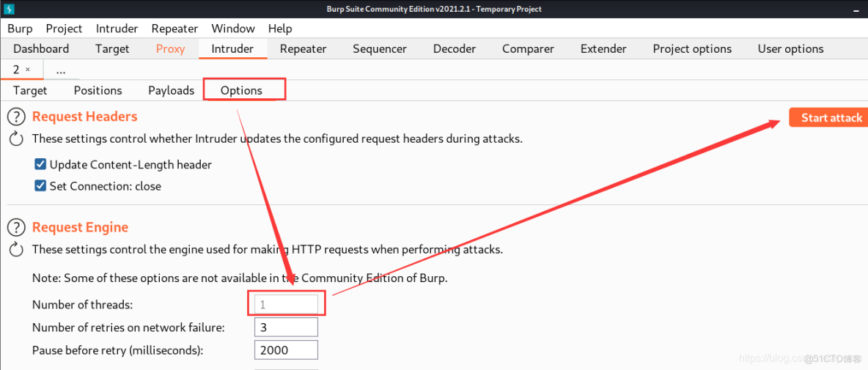The width and height of the screenshot is (868, 370).
Task: Click the Community Edition note text
Action: [240, 278]
